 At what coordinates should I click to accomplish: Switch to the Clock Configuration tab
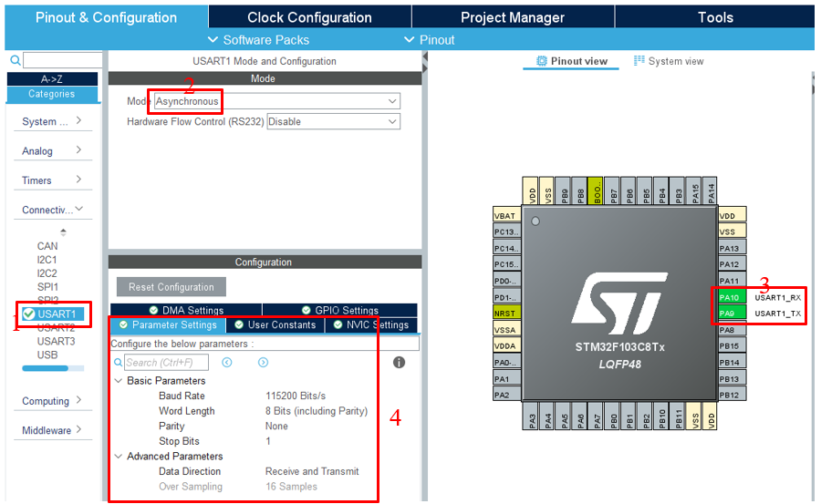[x=309, y=17]
